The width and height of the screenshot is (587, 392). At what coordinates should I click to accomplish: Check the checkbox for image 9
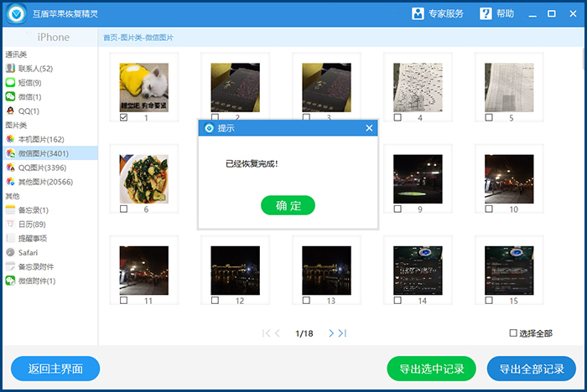397,209
